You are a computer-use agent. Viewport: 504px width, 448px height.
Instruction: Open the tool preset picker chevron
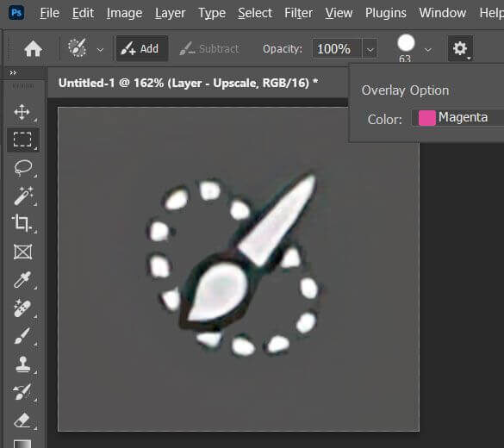point(100,50)
